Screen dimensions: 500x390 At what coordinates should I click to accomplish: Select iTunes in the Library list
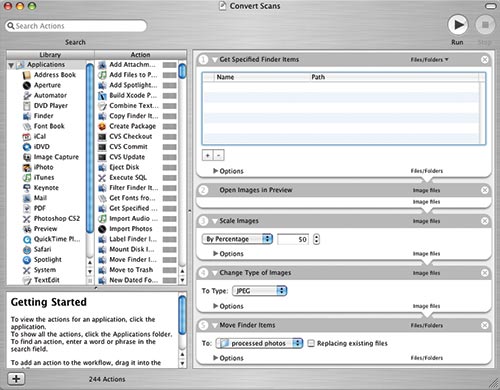pos(44,177)
